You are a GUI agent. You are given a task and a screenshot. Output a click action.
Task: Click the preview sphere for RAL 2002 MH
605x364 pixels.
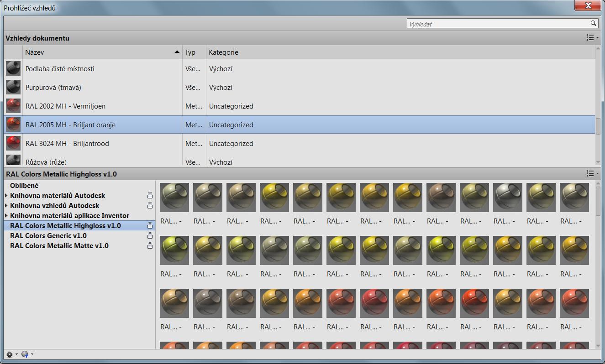[x=13, y=106]
